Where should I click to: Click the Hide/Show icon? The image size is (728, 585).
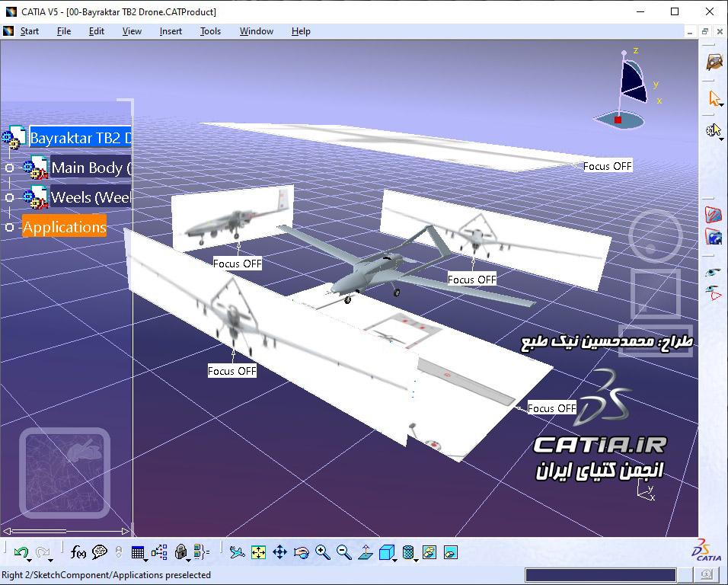pyautogui.click(x=429, y=552)
